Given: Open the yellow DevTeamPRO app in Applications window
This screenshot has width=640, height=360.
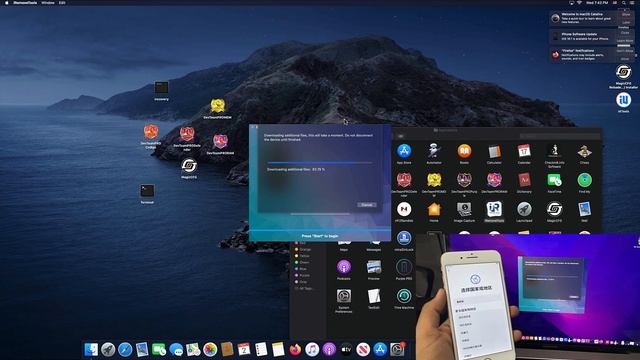Looking at the screenshot, I should point(434,180).
